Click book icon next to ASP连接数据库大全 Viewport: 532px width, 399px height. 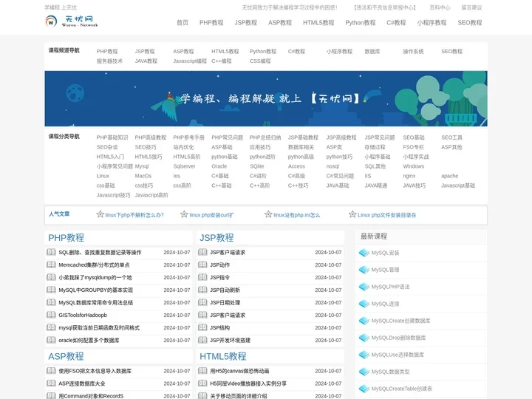[51, 383]
